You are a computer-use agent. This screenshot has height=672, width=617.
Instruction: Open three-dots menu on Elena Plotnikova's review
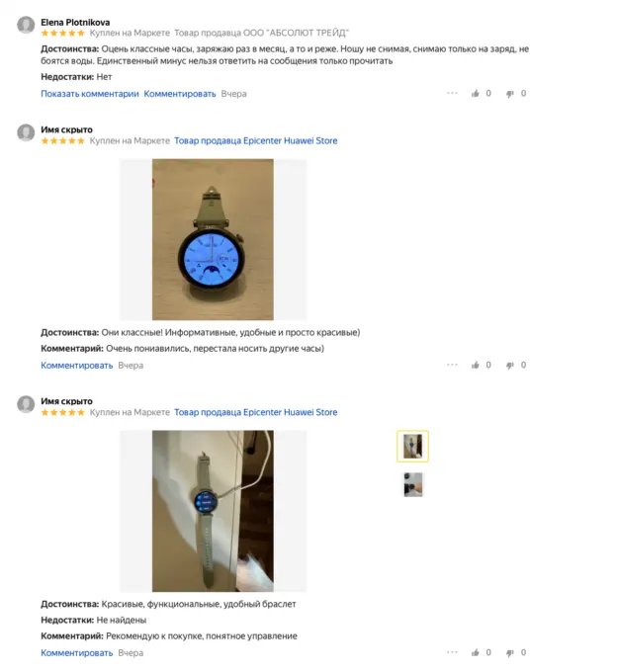[x=452, y=93]
